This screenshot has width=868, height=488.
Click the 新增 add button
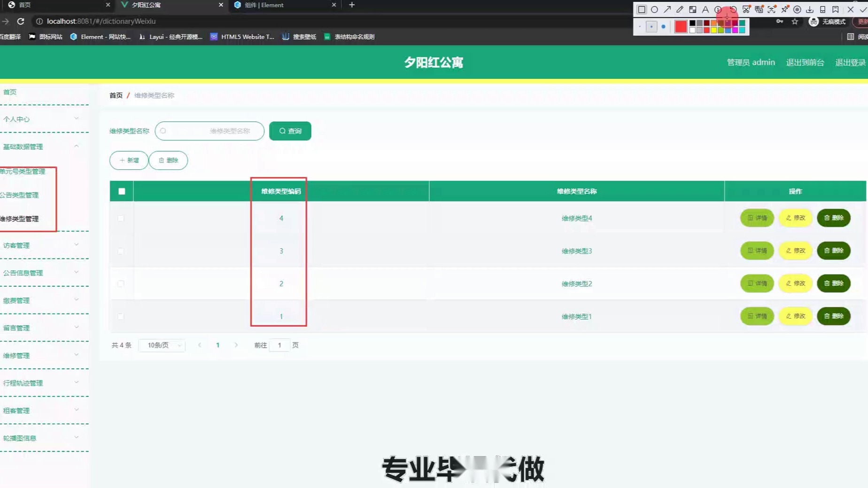point(129,160)
